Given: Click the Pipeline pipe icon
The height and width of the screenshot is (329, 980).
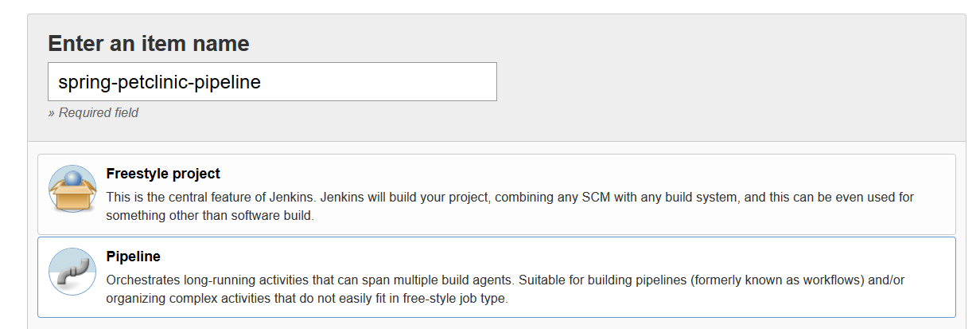Looking at the screenshot, I should (x=72, y=272).
